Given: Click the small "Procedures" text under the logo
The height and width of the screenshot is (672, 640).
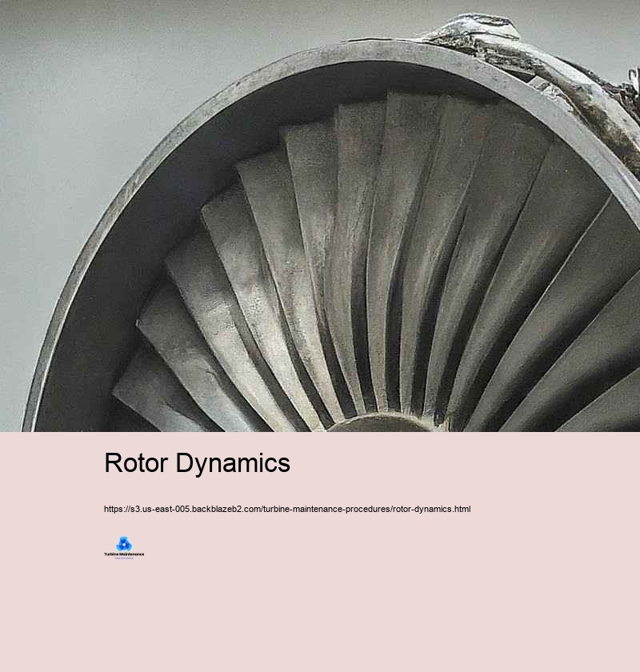Looking at the screenshot, I should (124, 558).
